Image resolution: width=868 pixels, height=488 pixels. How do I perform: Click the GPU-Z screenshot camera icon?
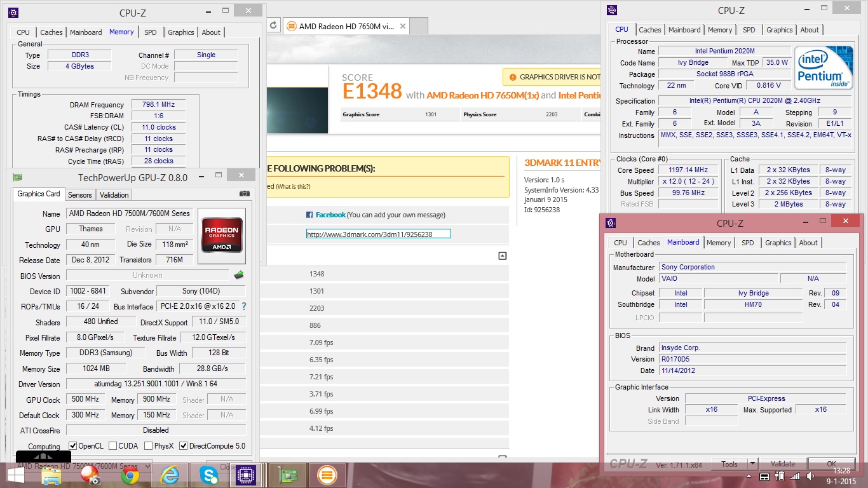click(x=245, y=194)
